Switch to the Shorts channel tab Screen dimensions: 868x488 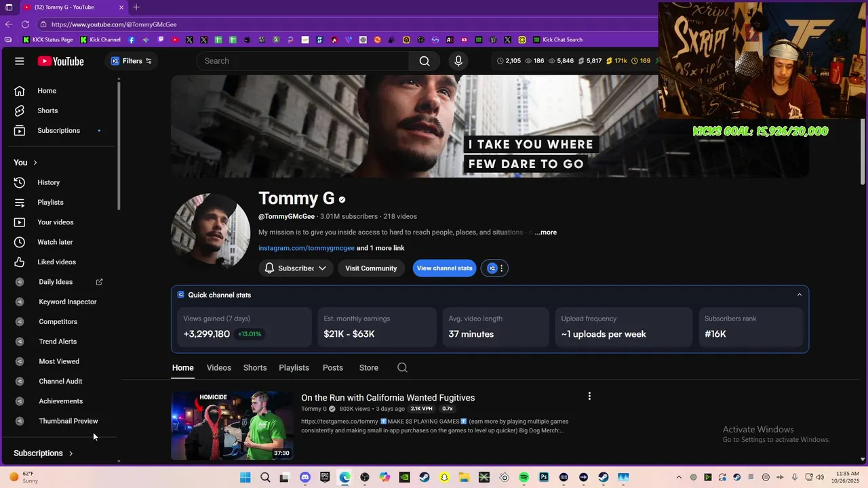point(255,368)
